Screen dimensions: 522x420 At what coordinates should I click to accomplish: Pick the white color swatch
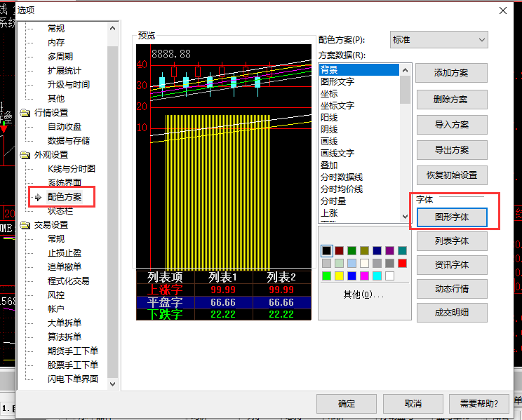pos(390,276)
